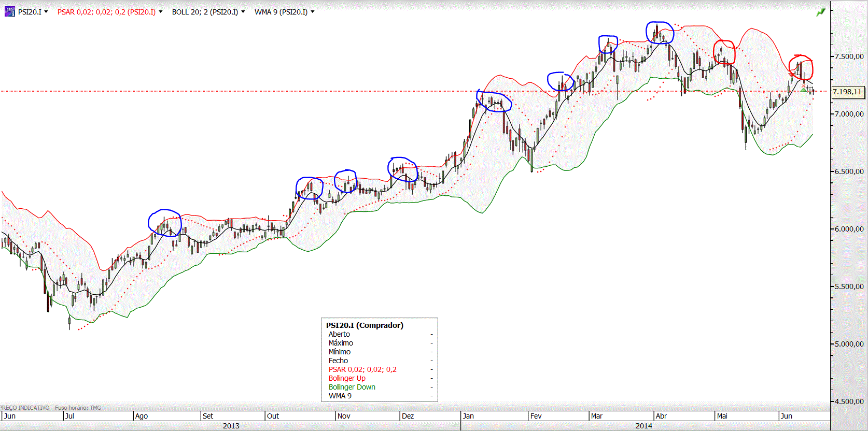This screenshot has width=868, height=431.
Task: Click the 2014 year label on time axis
Action: (644, 426)
